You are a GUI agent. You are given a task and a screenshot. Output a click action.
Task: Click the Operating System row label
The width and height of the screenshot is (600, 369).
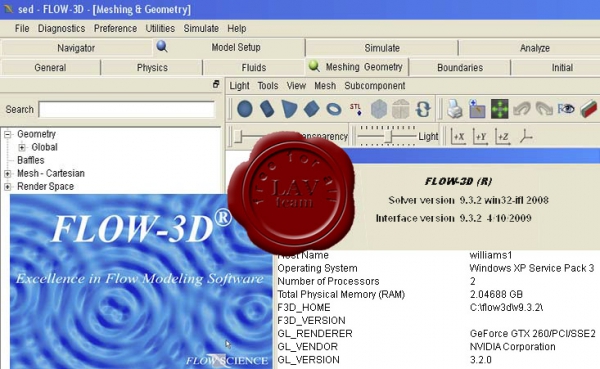(x=317, y=268)
